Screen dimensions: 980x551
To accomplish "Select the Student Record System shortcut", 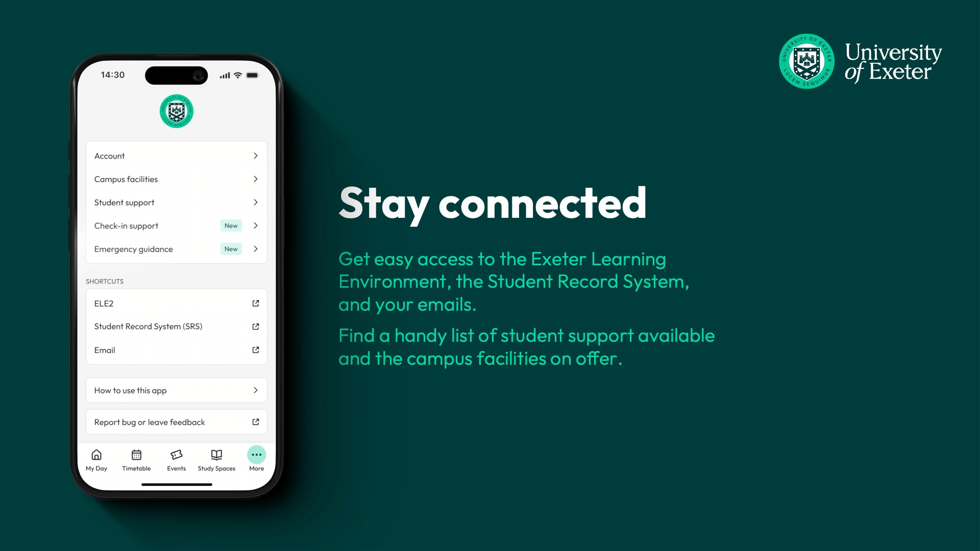I will 176,327.
